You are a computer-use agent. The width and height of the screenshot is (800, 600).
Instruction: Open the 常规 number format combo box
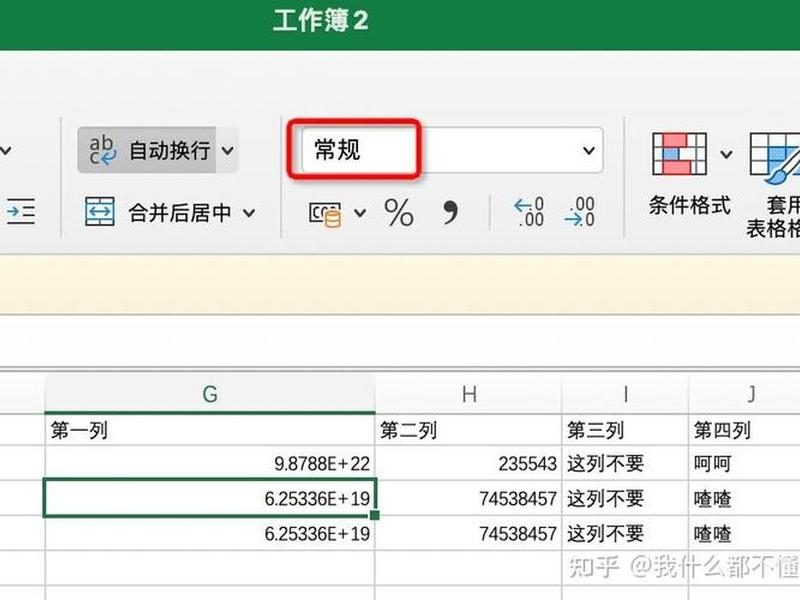pyautogui.click(x=452, y=150)
